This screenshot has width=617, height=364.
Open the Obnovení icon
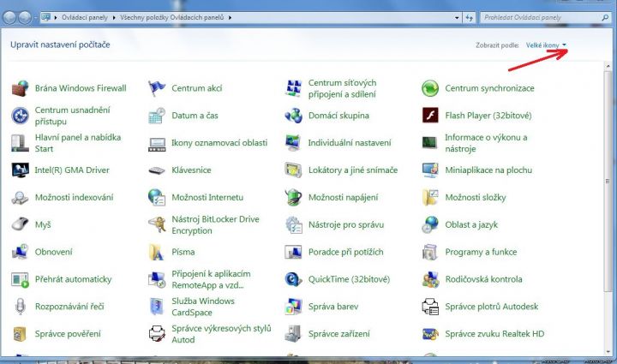point(20,252)
